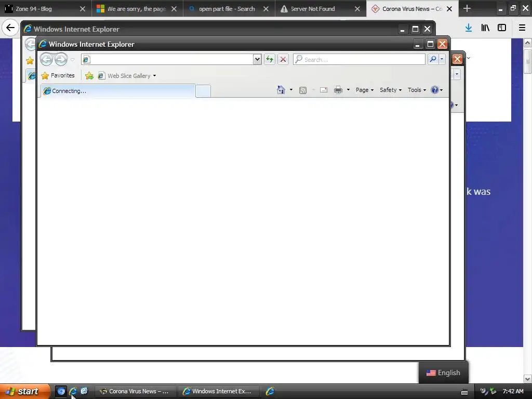Screen dimensions: 532x399
Task: Expand the Home button dropdown arrow
Action: click(x=291, y=90)
